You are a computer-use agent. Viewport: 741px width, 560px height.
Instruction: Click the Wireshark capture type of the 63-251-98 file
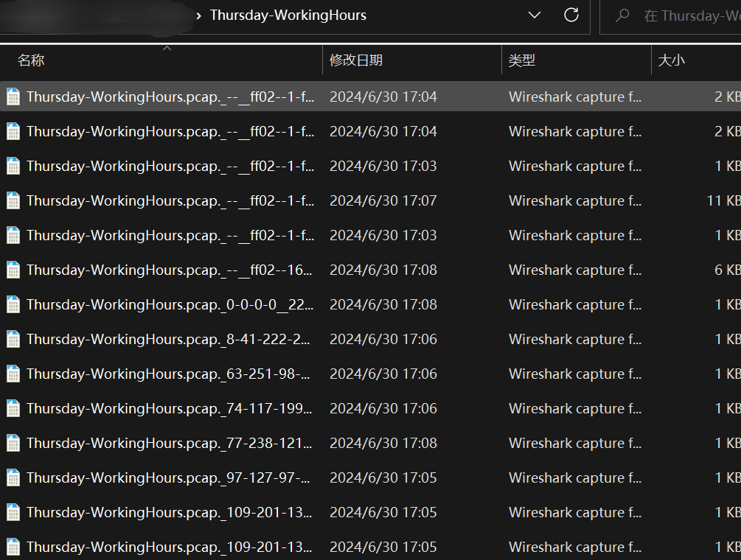coord(575,374)
